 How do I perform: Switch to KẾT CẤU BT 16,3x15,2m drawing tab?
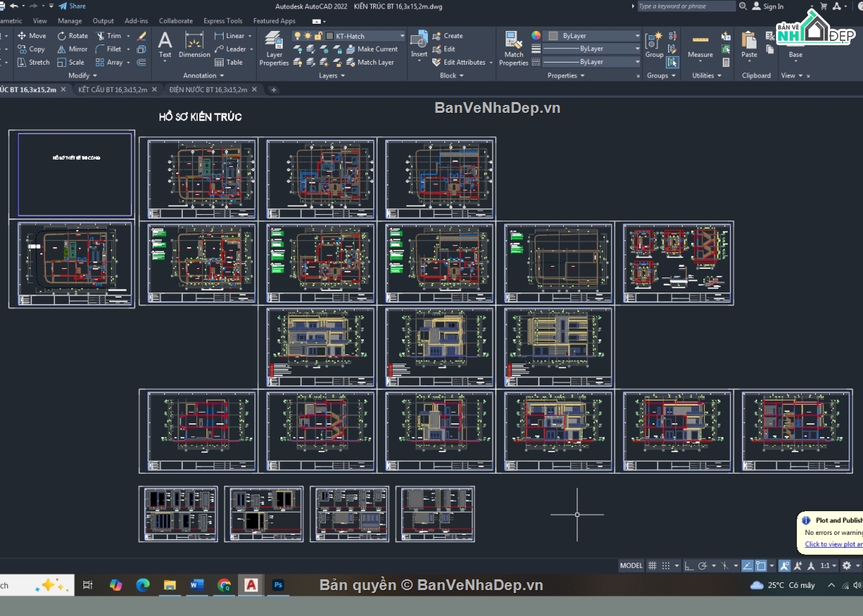[x=112, y=90]
